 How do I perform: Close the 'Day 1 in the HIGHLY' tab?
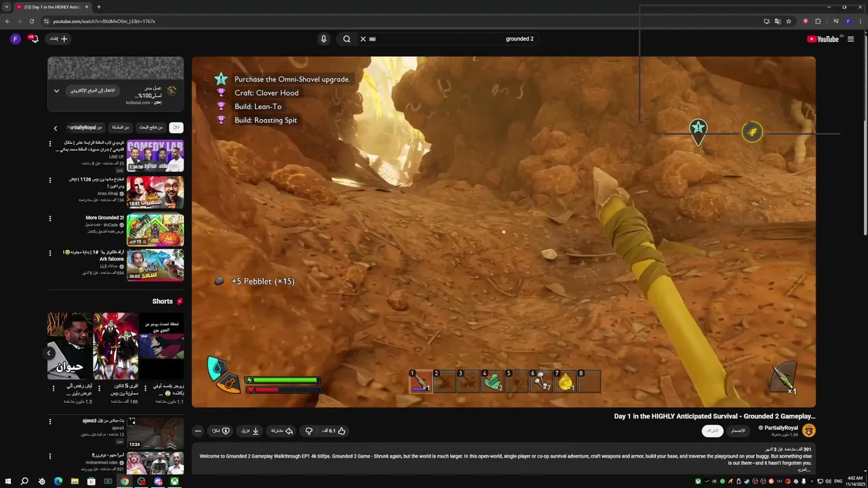coord(87,7)
